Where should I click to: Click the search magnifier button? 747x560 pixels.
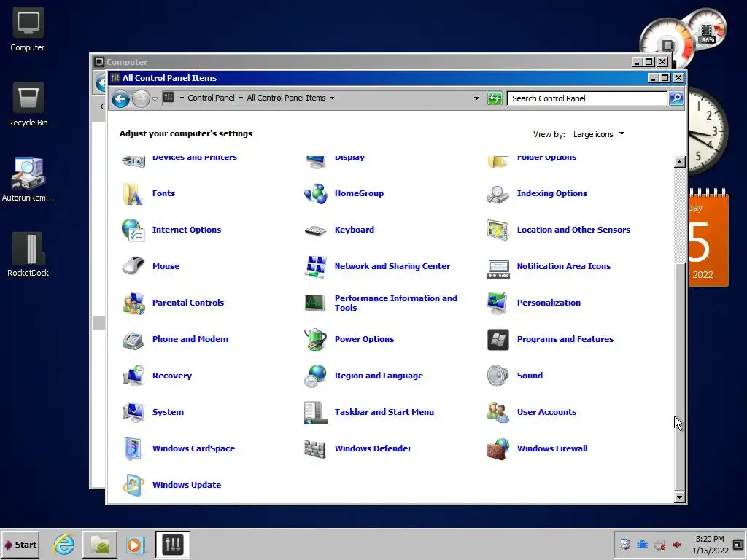(676, 98)
